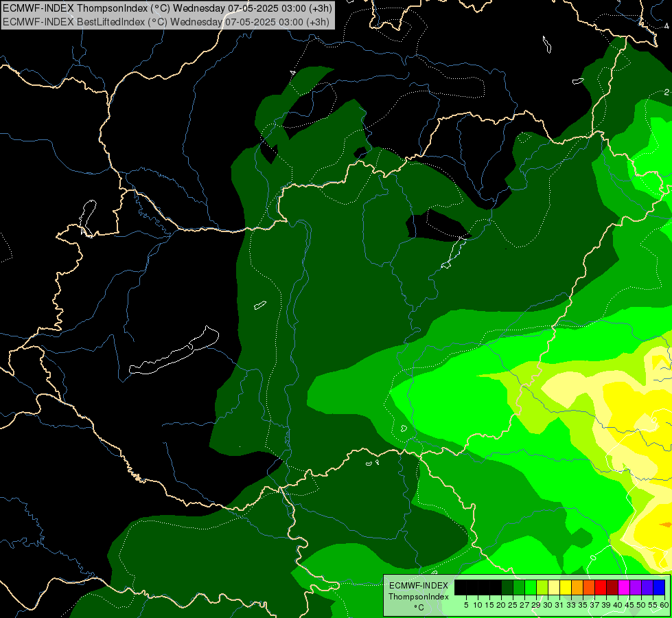The image size is (672, 618).
Task: Click the "ECMWF-INDEX" label inside the legend
Action: pos(419,586)
